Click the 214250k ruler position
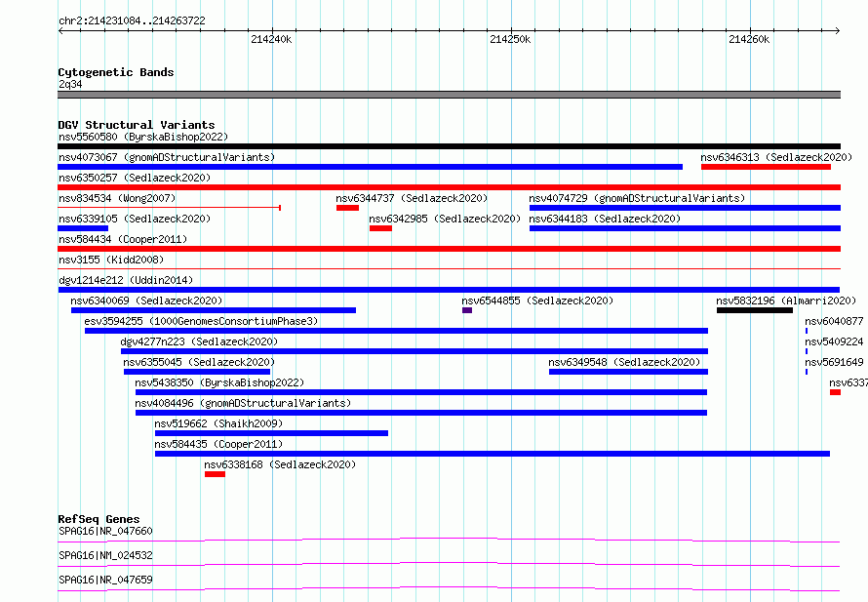 510,39
